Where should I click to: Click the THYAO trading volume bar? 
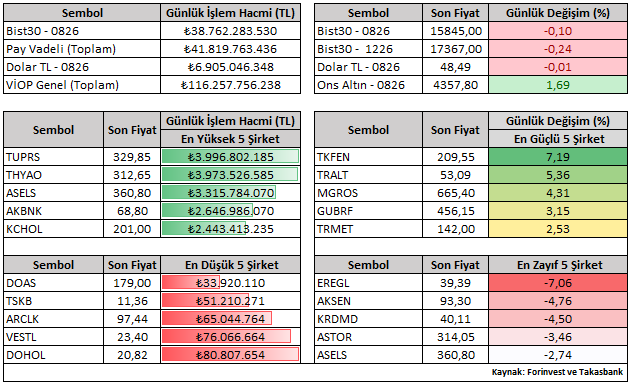coord(230,175)
